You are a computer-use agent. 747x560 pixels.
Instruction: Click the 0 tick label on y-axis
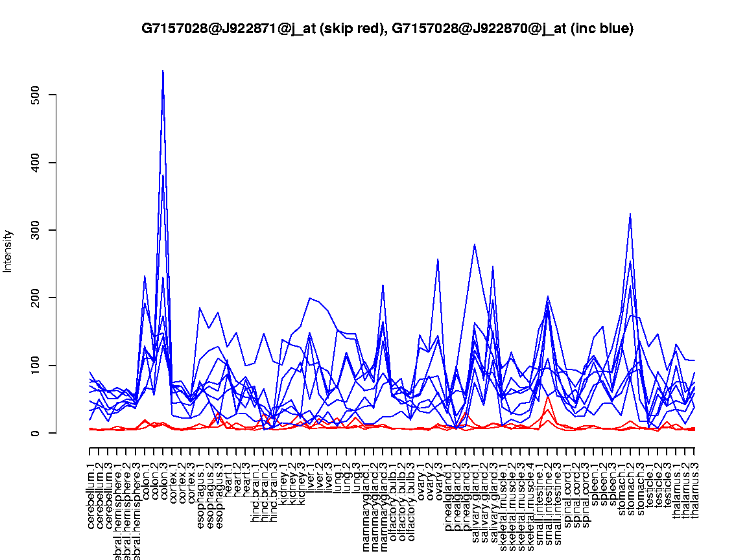(43, 433)
